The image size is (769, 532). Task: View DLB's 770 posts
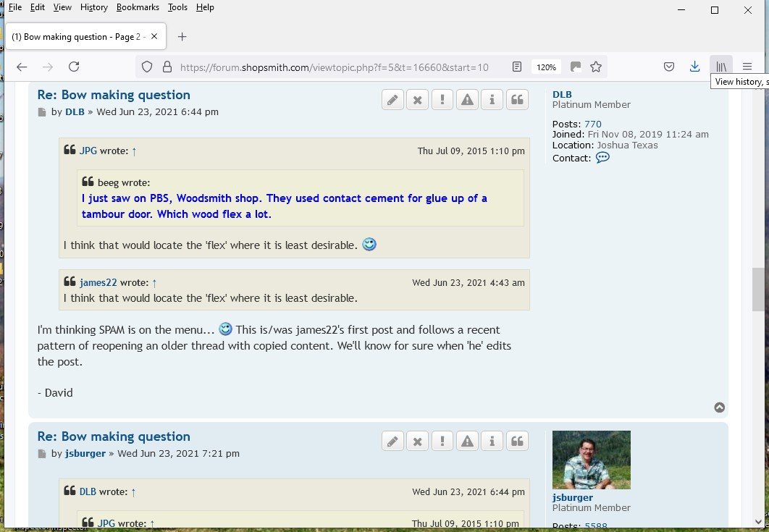[x=592, y=124]
